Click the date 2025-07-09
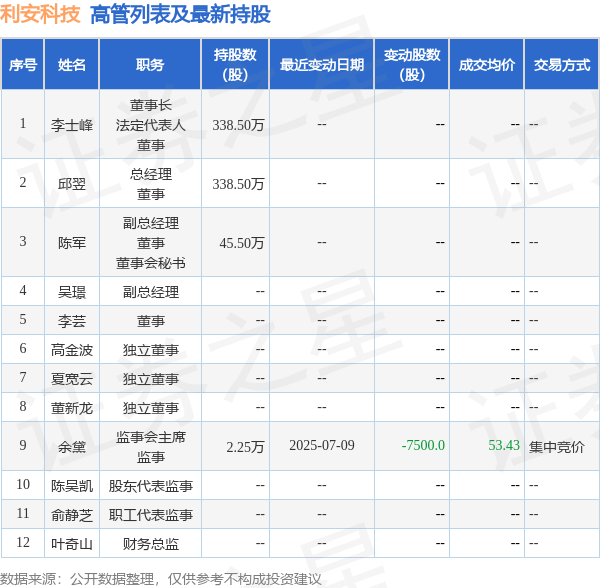600x588 pixels. pos(322,445)
